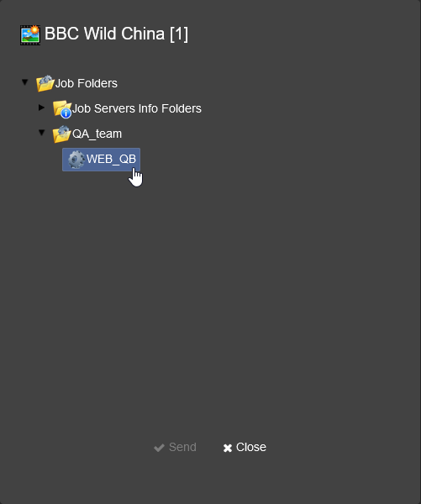Viewport: 421px width, 504px height.
Task: Click the BBC Wild China media thumbnail icon
Action: click(x=30, y=35)
